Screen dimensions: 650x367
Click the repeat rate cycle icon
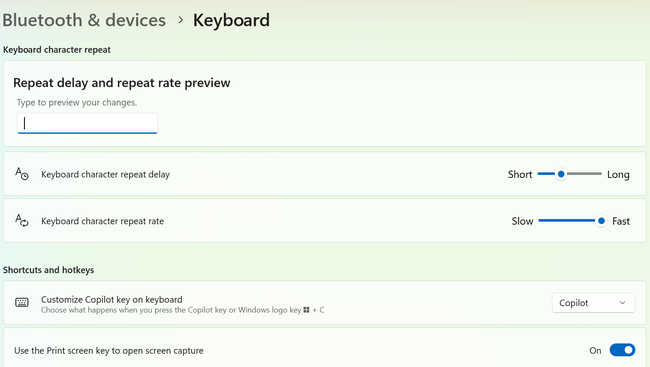tap(22, 221)
